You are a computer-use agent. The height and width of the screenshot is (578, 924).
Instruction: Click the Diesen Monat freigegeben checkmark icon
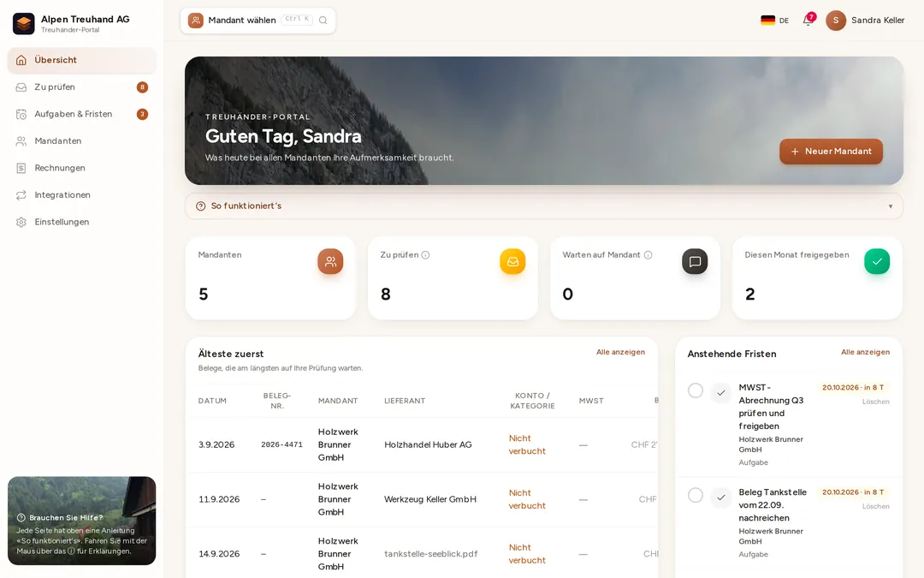pyautogui.click(x=877, y=261)
